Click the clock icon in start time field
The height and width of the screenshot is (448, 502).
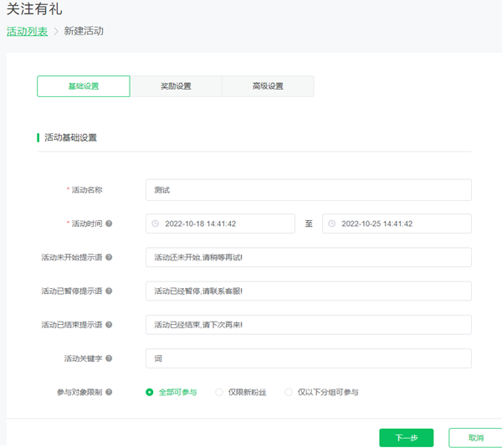156,224
